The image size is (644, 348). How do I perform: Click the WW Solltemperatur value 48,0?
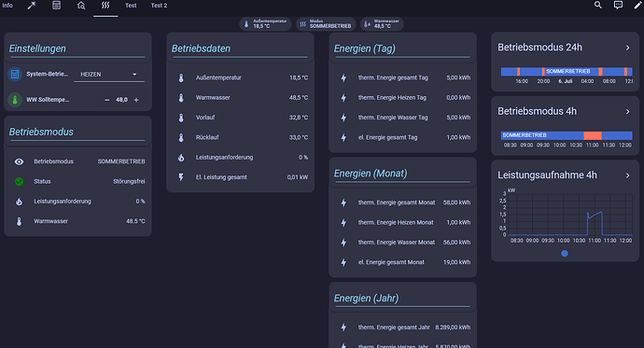[121, 100]
